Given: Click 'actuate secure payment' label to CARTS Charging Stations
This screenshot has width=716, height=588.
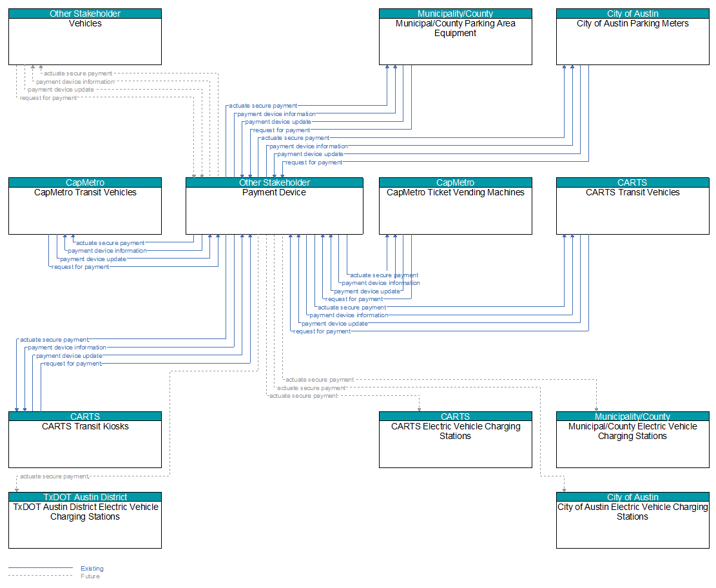Looking at the screenshot, I should point(304,396).
